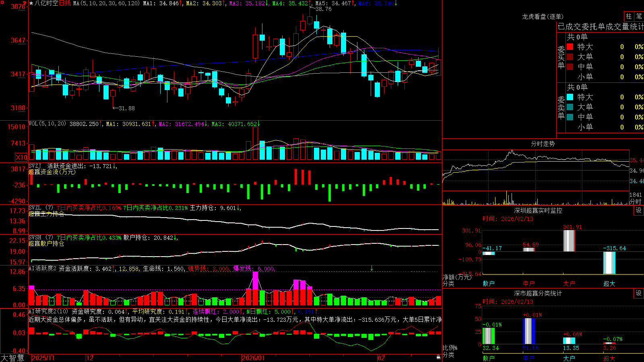This screenshot has height=362, width=644.
Task: Click the 超赢散户持仓 legend text
Action: tap(46, 243)
